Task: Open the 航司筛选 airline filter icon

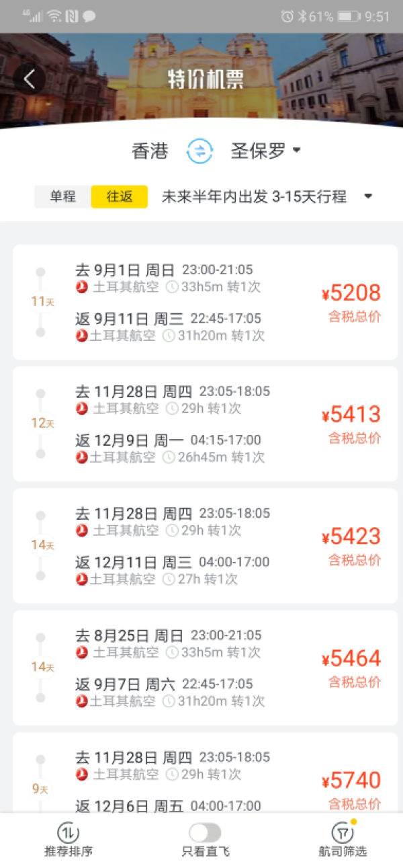Action: pos(342,833)
